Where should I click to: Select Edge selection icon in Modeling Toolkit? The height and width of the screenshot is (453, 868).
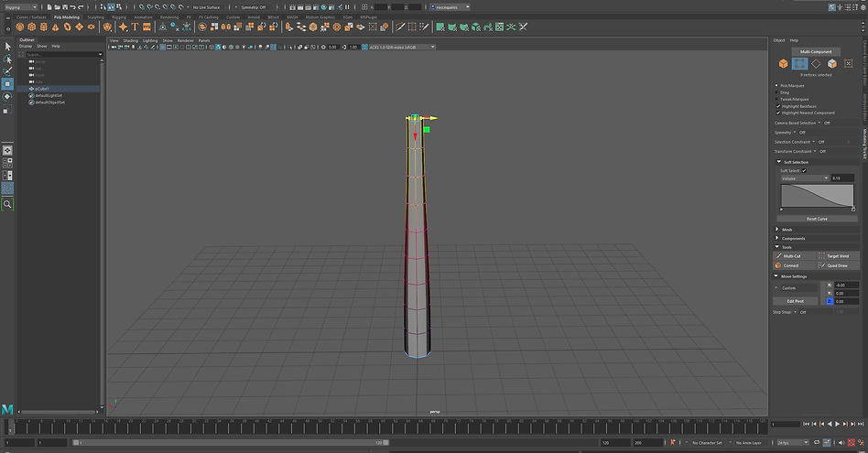click(x=816, y=64)
